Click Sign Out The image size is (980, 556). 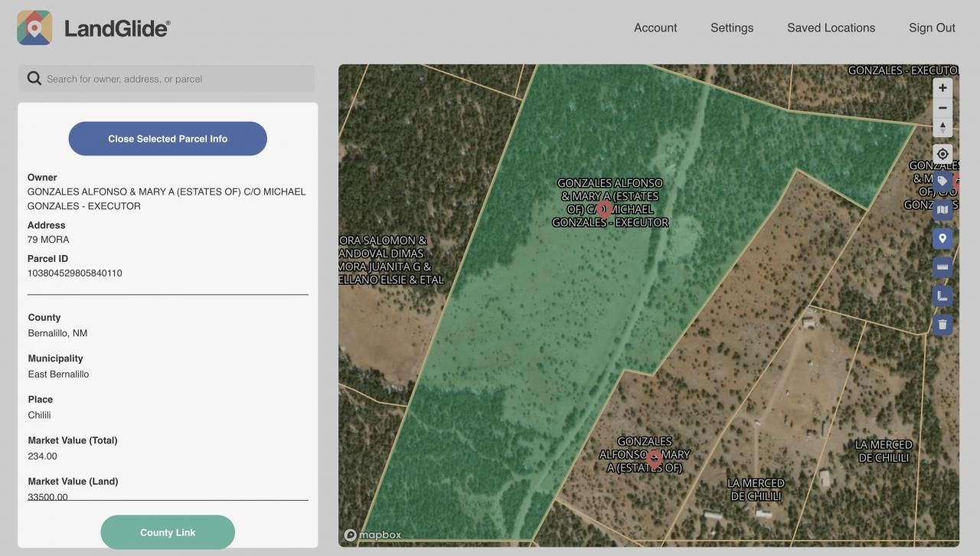tap(932, 28)
